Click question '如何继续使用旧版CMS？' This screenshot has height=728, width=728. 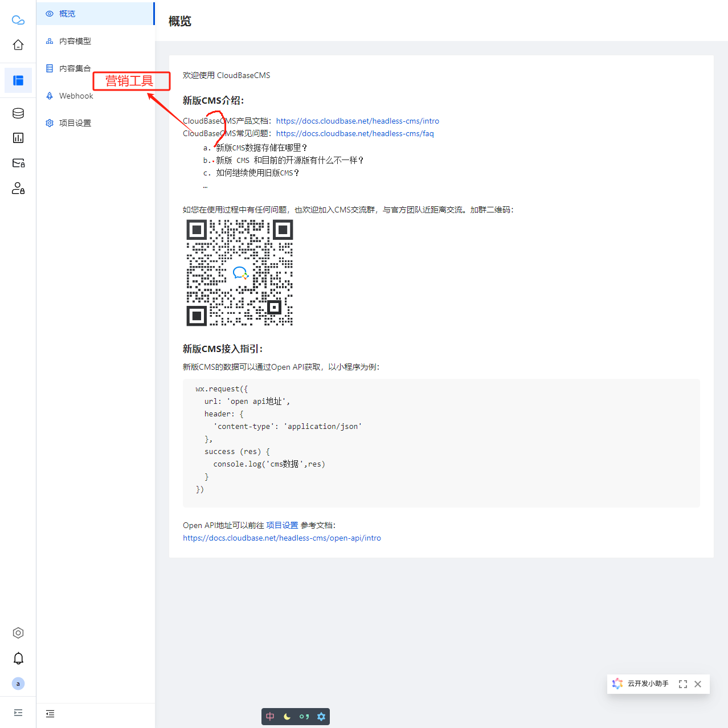coord(258,173)
